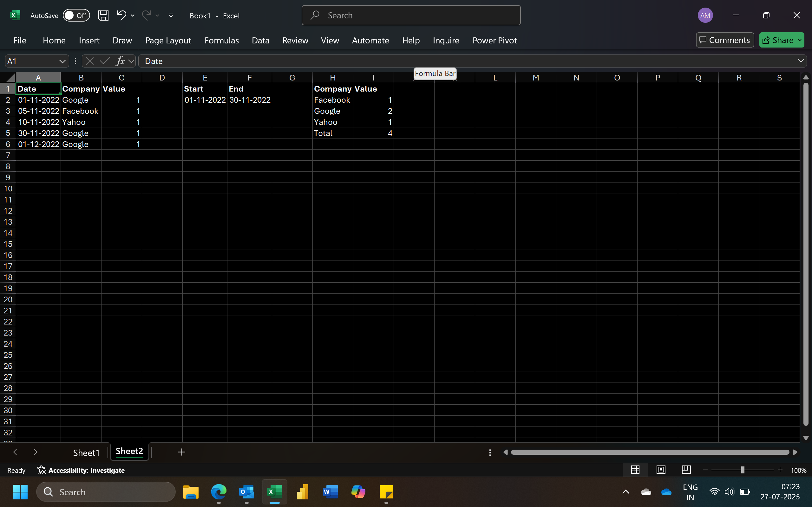Image resolution: width=812 pixels, height=507 pixels.
Task: Switch to Page Break Preview view
Action: pos(686,470)
